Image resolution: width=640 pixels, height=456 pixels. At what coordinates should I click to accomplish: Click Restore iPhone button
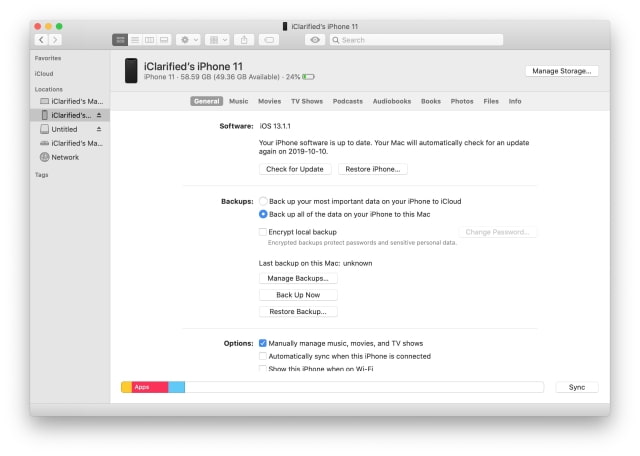pyautogui.click(x=373, y=169)
